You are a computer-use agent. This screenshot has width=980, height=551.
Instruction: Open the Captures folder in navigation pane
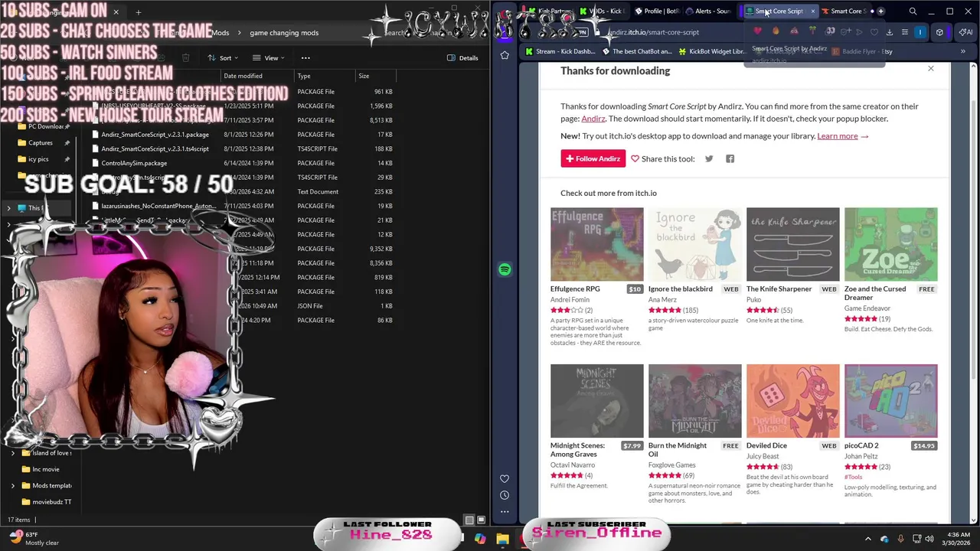[41, 143]
